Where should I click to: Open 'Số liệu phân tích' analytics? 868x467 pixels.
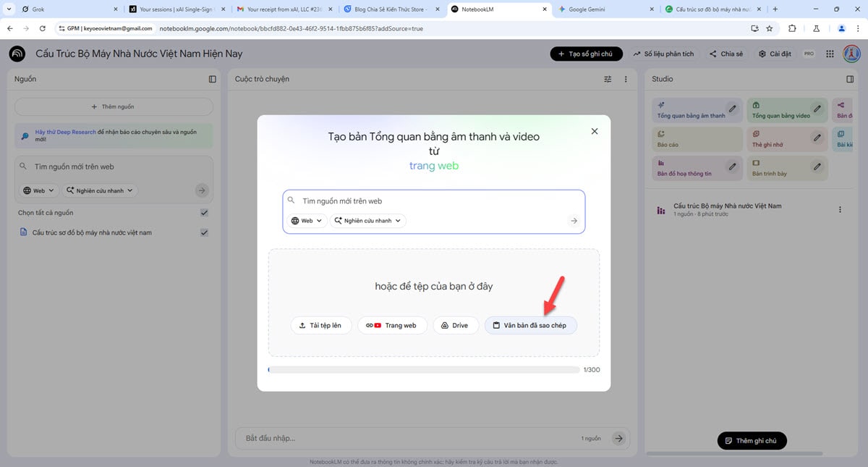point(663,54)
